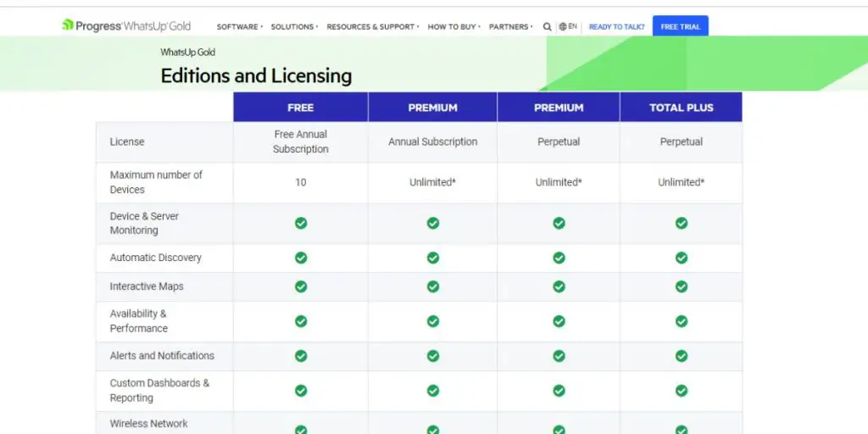Click the 10 devices cell
The image size is (868, 434).
301,182
